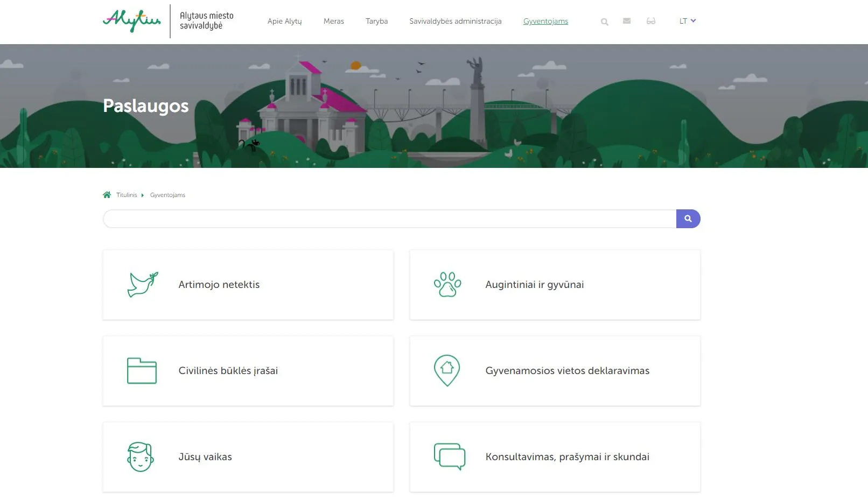Go to Gyventojams navigation link
Screen dimensions: 868x500
tap(545, 22)
